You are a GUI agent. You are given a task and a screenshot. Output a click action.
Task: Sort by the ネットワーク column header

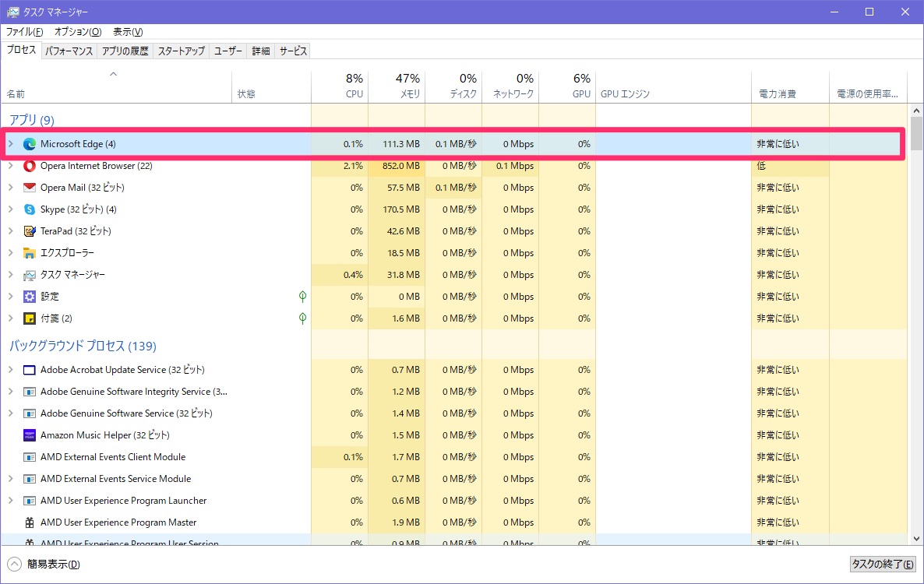pyautogui.click(x=510, y=86)
